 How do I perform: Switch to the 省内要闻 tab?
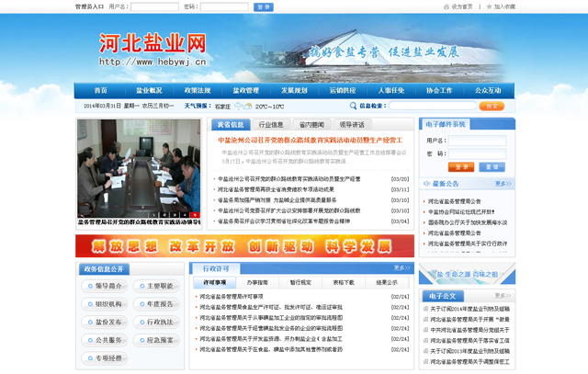pyautogui.click(x=311, y=125)
